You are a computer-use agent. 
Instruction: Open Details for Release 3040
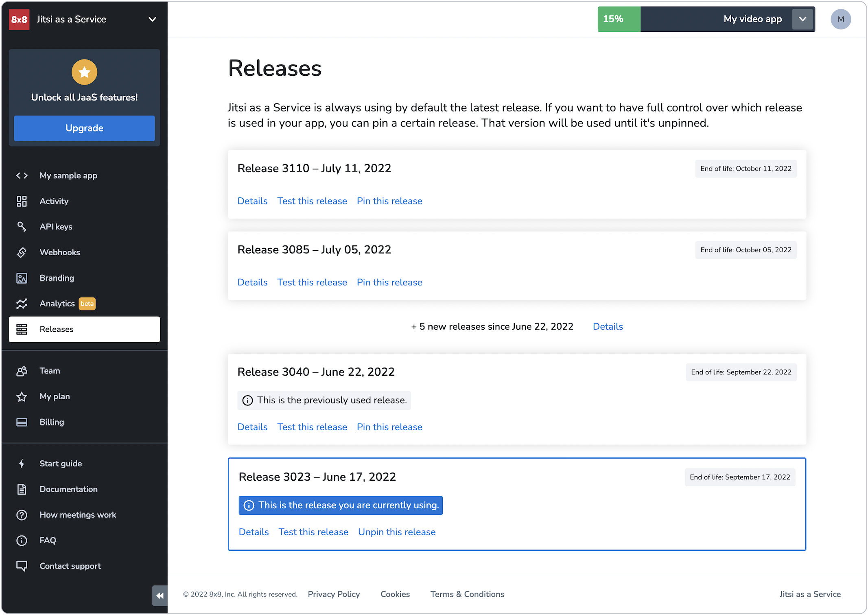tap(252, 427)
